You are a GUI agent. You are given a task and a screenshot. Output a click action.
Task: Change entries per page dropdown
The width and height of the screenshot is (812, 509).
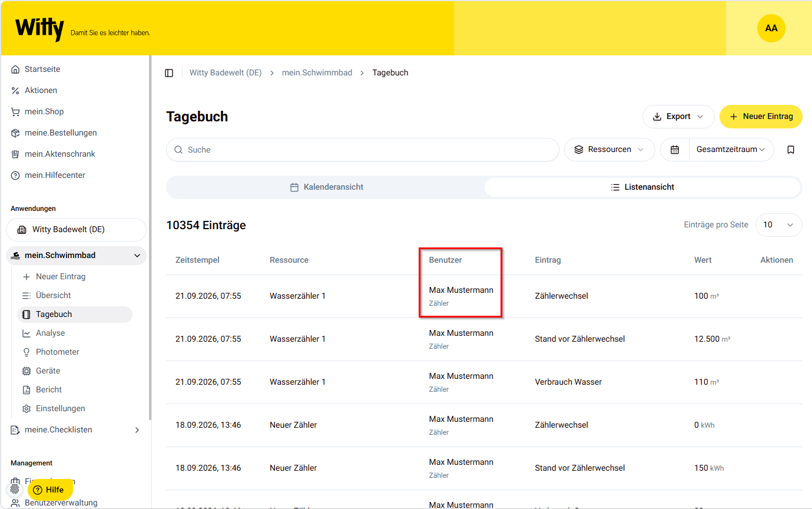[778, 225]
